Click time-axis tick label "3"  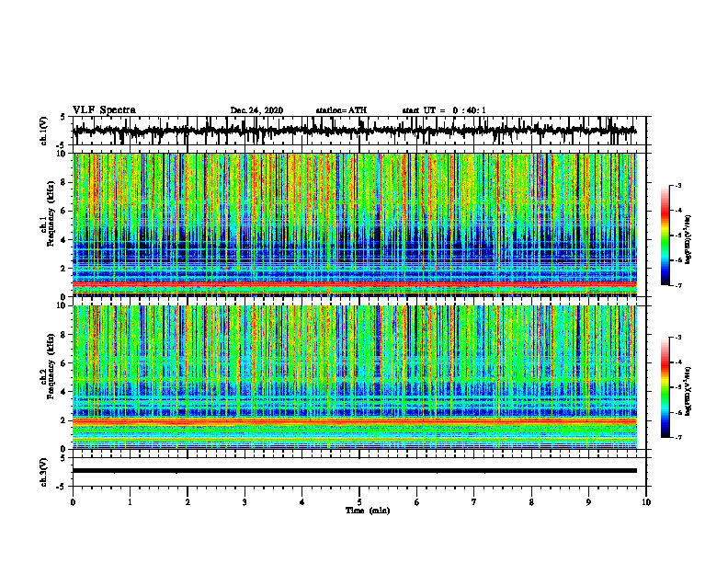(245, 502)
